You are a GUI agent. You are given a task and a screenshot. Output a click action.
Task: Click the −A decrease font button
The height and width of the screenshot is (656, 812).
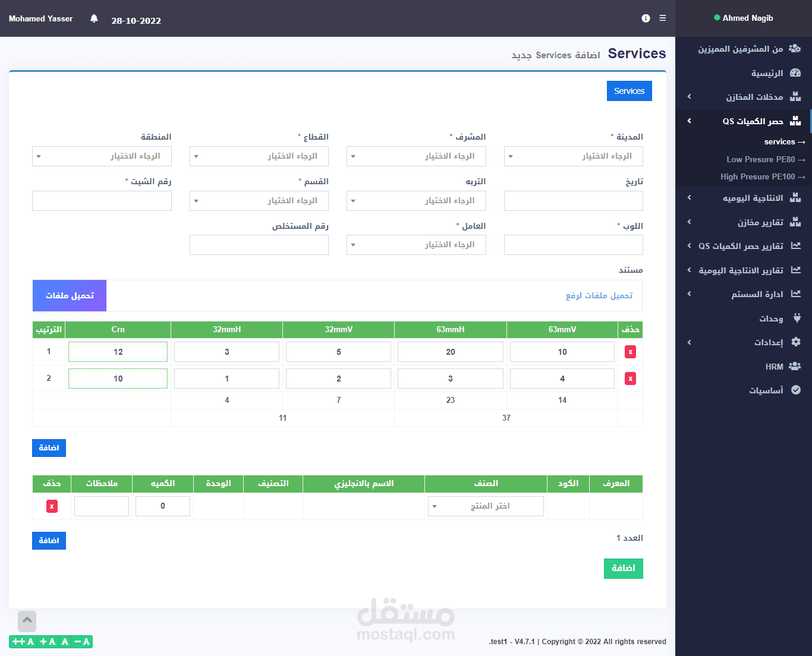[x=82, y=642]
